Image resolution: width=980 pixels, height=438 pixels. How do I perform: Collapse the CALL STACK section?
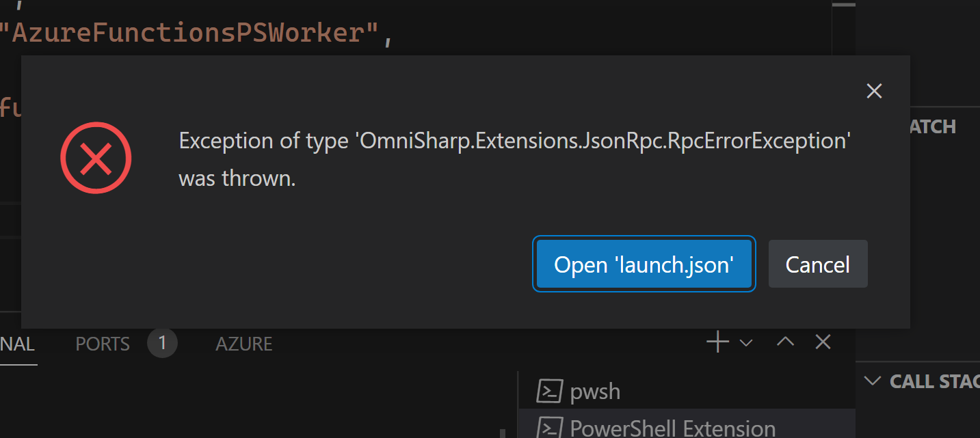coord(873,381)
